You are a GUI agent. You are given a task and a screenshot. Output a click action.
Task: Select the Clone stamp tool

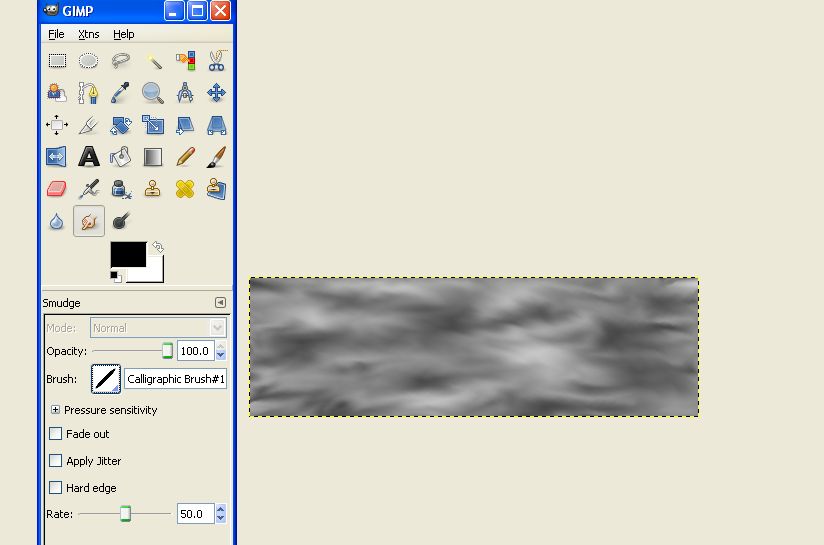point(153,189)
